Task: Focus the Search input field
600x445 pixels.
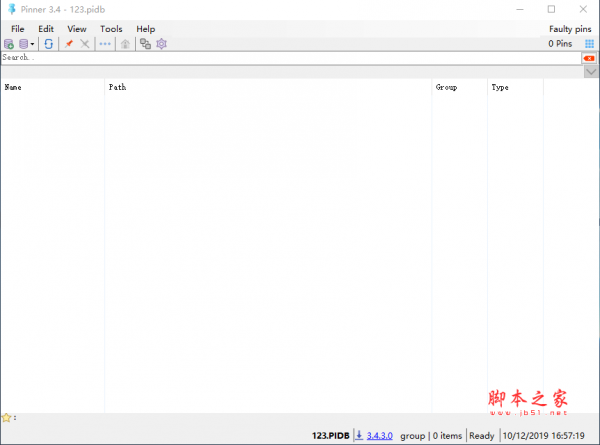Action: [x=291, y=58]
